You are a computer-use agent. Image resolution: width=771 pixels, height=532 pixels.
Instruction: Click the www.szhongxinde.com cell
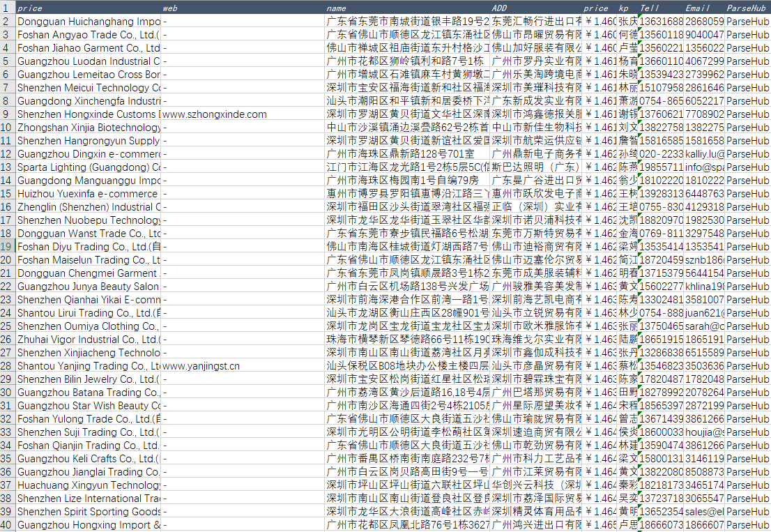243,114
